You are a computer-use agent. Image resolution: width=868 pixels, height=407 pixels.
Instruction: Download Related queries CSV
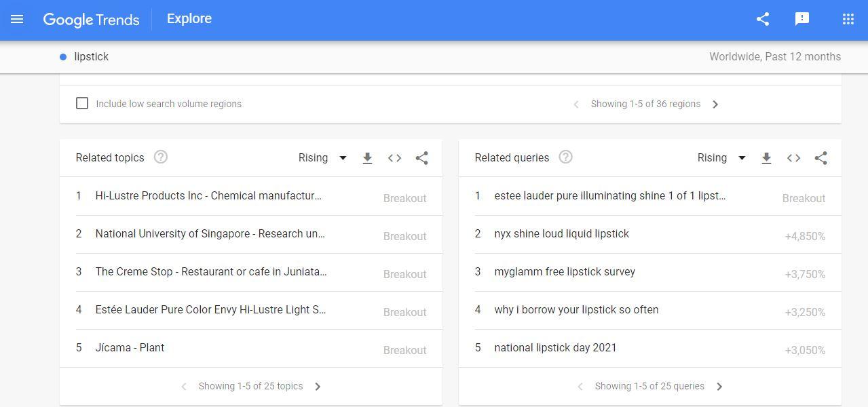766,158
